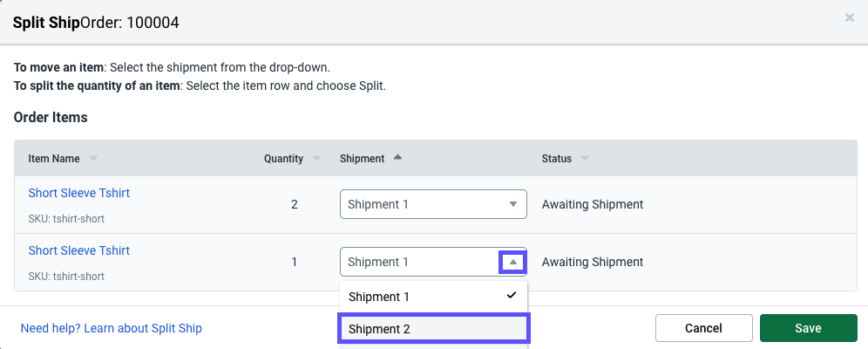This screenshot has width=868, height=349.
Task: Select the Quantity column header
Action: 283,159
